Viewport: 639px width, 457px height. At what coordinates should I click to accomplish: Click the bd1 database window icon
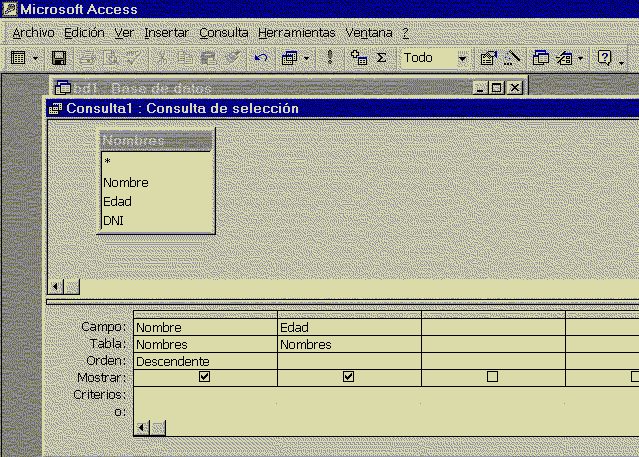pos(63,87)
